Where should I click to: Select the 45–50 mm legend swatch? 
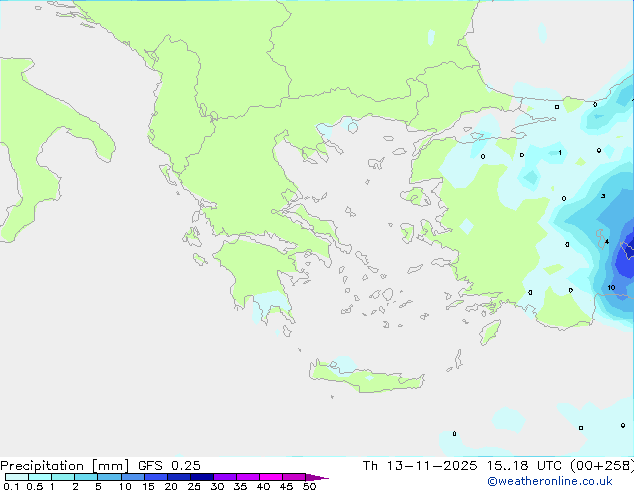click(x=294, y=477)
